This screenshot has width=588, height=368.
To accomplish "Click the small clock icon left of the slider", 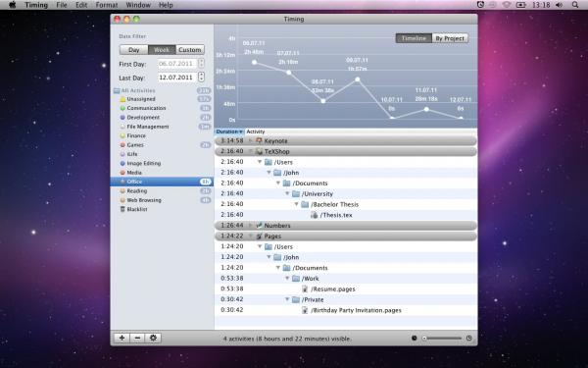I will (415, 338).
